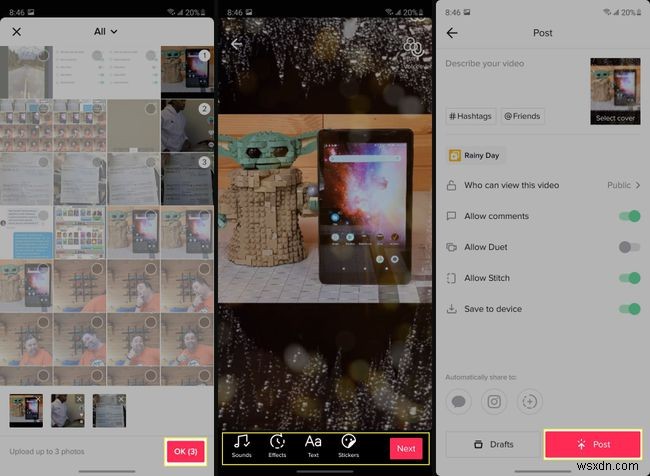Share automatically to Instagram icon
This screenshot has height=476, width=650.
[x=494, y=401]
